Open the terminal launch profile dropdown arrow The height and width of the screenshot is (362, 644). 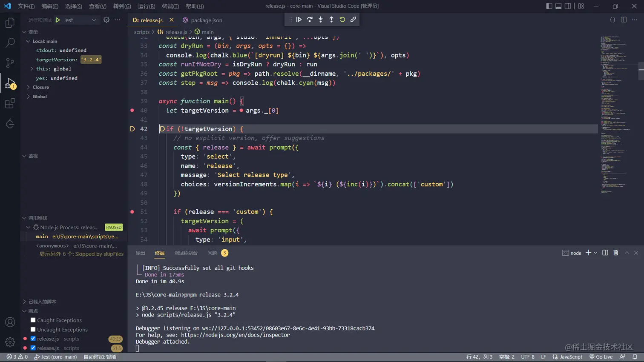595,253
